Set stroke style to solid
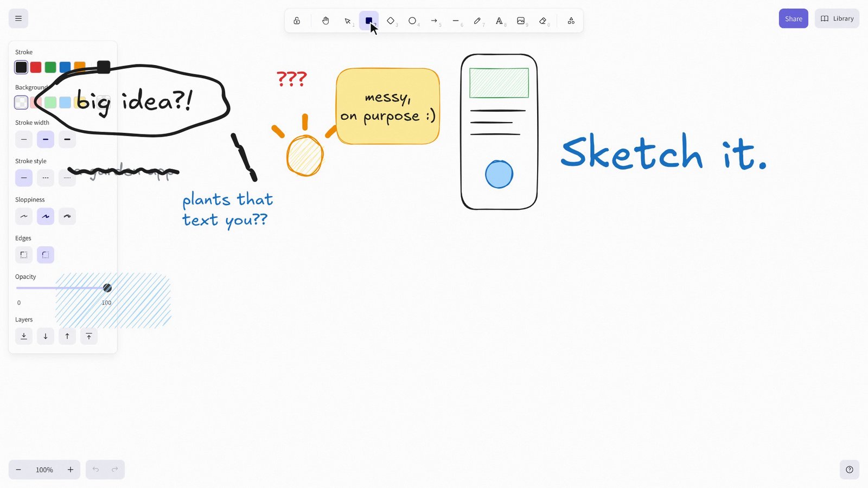The image size is (868, 488). 24,178
